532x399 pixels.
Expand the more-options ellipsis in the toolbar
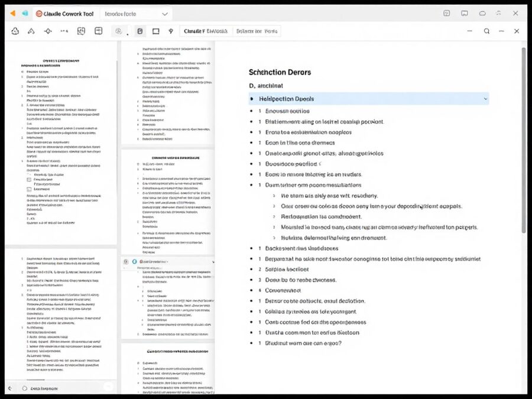pos(64,31)
